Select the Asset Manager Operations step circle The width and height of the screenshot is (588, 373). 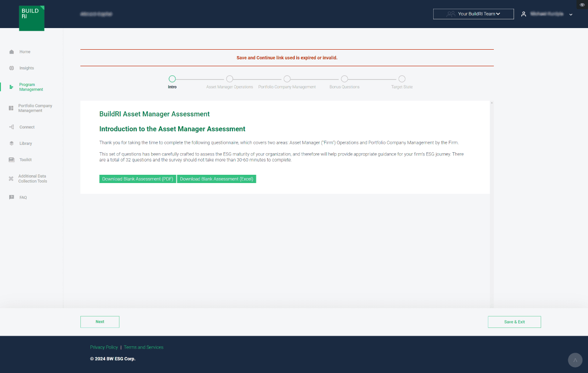[x=230, y=79]
